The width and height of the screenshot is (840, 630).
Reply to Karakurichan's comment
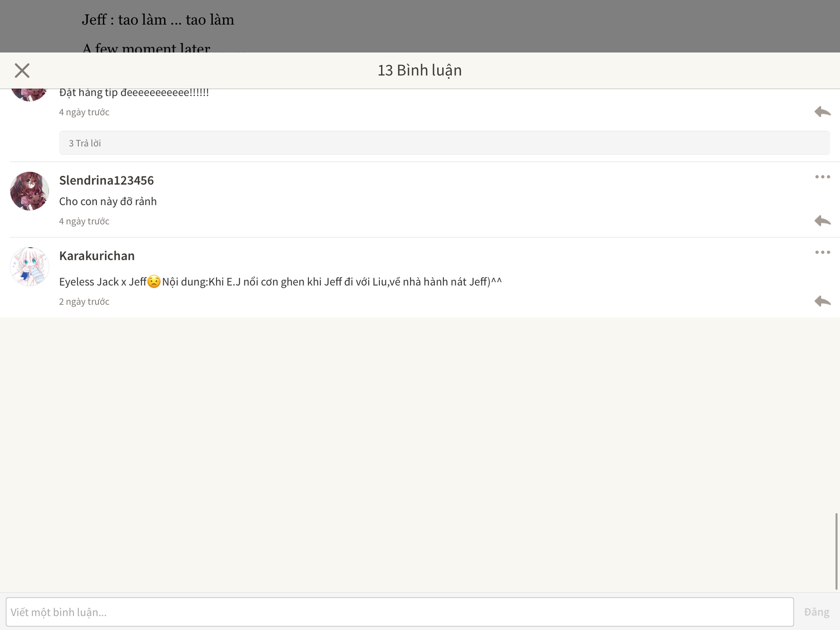click(x=822, y=301)
